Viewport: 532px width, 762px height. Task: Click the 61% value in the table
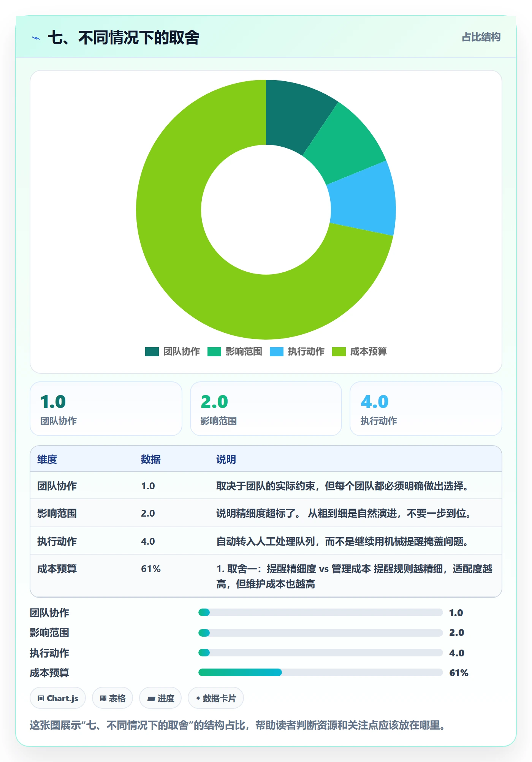pyautogui.click(x=151, y=569)
